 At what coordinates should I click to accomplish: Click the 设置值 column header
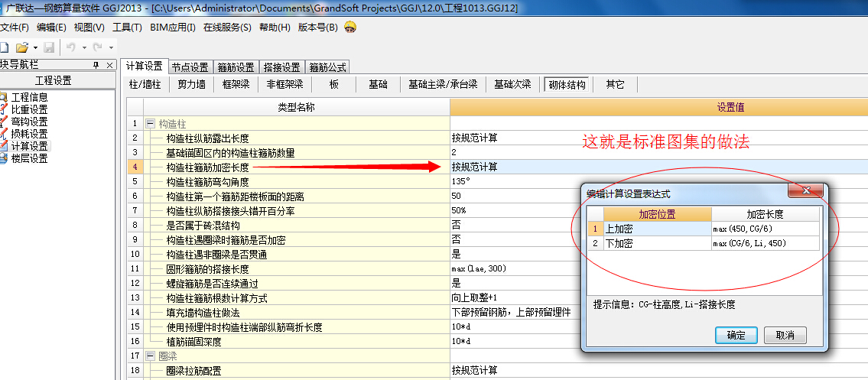tap(658, 107)
